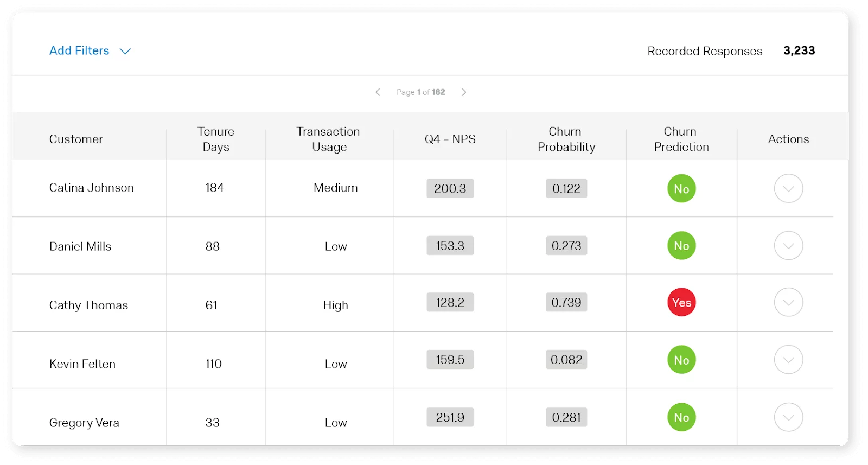Expand actions for Gregory Vera
The image size is (868, 465).
788,417
